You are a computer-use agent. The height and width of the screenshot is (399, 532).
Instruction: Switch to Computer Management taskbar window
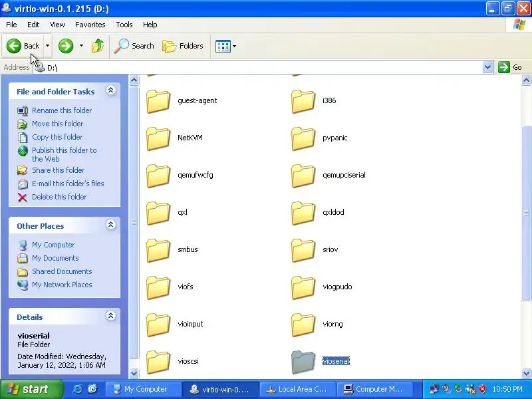(374, 389)
